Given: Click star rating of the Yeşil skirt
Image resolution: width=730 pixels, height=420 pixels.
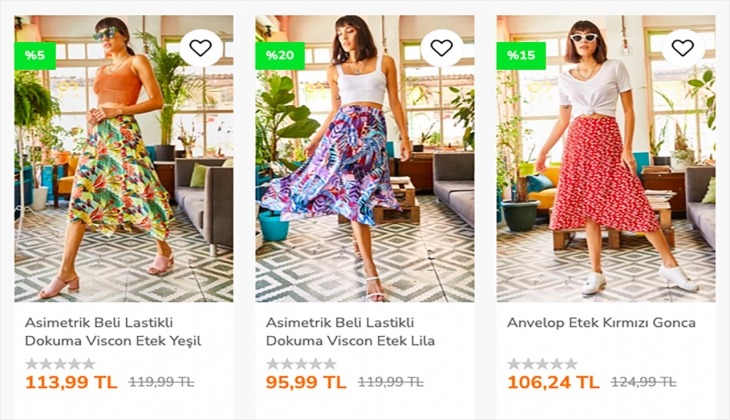Looking at the screenshot, I should click(60, 364).
